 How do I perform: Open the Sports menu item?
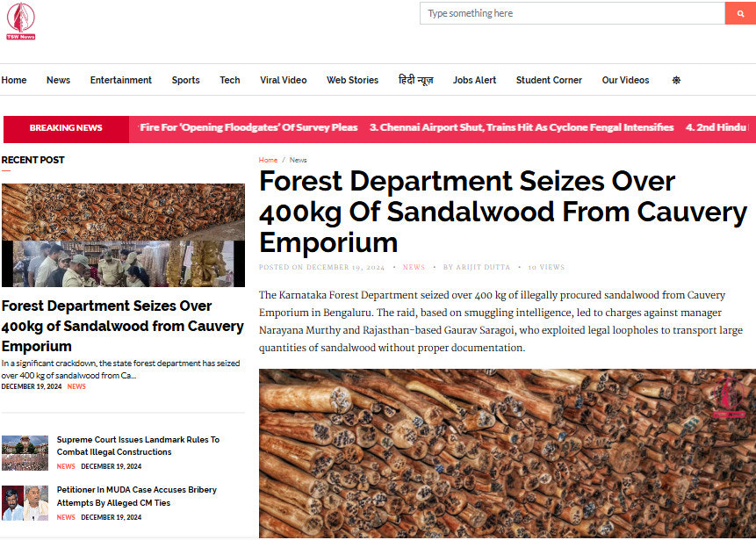(185, 81)
